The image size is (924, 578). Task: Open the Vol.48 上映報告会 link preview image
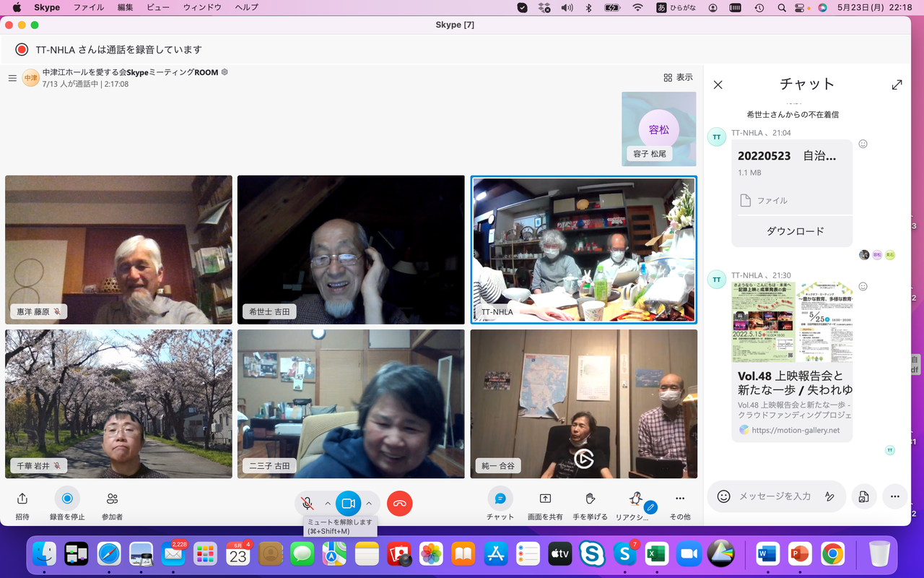click(x=792, y=322)
